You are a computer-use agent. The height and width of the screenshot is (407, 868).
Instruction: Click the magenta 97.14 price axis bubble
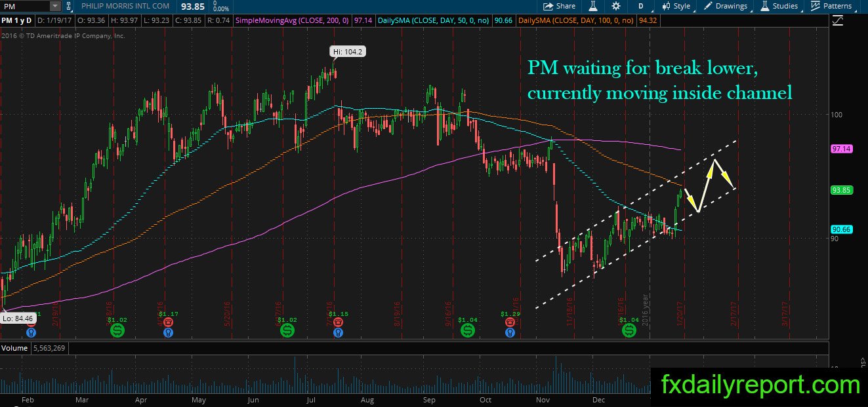[841, 149]
